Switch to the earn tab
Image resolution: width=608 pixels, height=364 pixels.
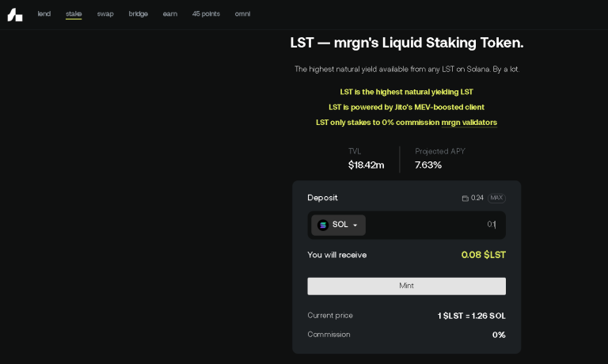click(x=170, y=13)
